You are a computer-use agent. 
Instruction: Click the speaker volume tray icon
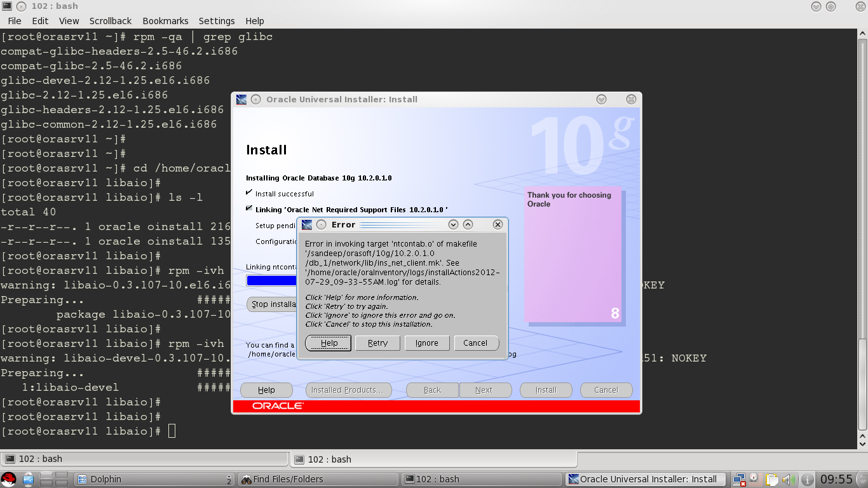coord(789,480)
